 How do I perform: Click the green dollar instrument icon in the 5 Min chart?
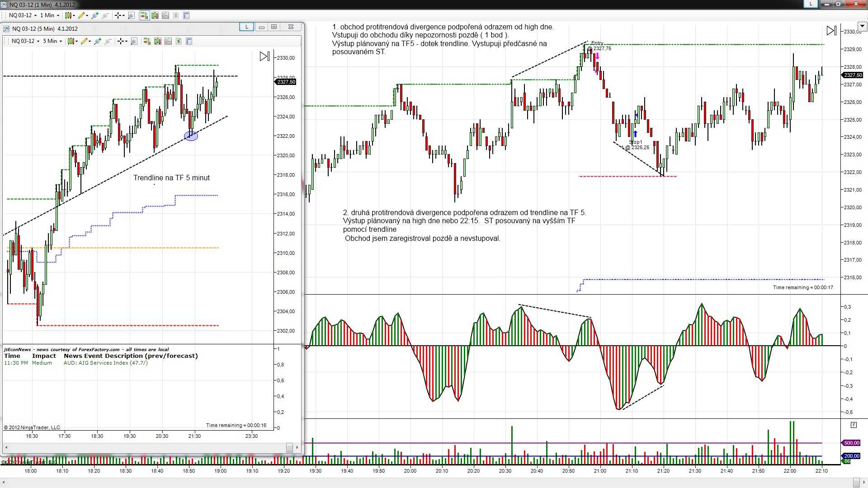coord(179,41)
